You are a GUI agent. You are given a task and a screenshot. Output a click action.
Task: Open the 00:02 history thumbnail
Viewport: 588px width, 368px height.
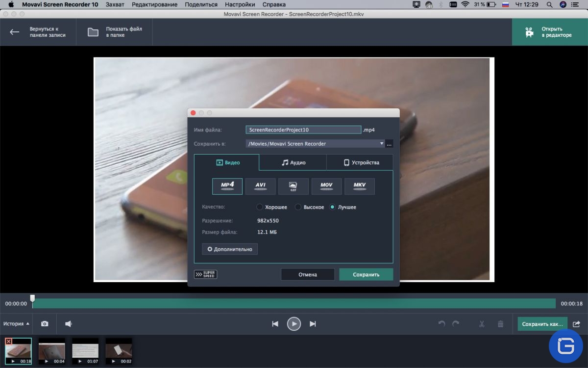(119, 351)
